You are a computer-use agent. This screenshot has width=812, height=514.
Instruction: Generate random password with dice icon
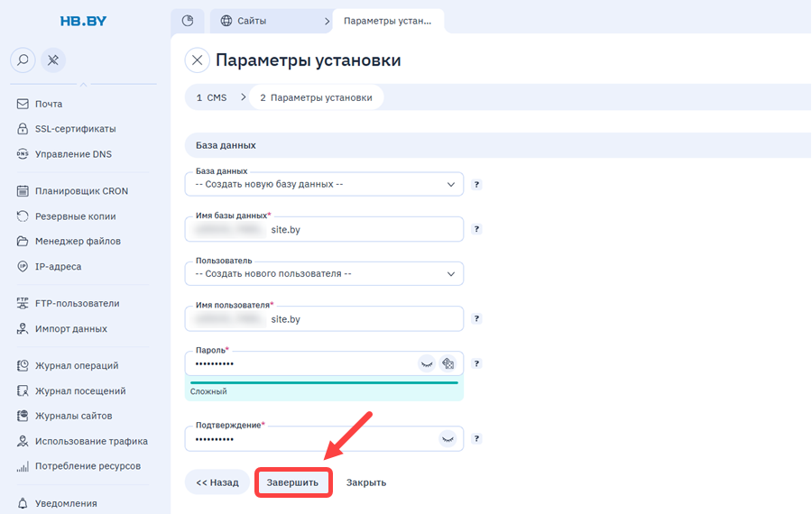448,363
